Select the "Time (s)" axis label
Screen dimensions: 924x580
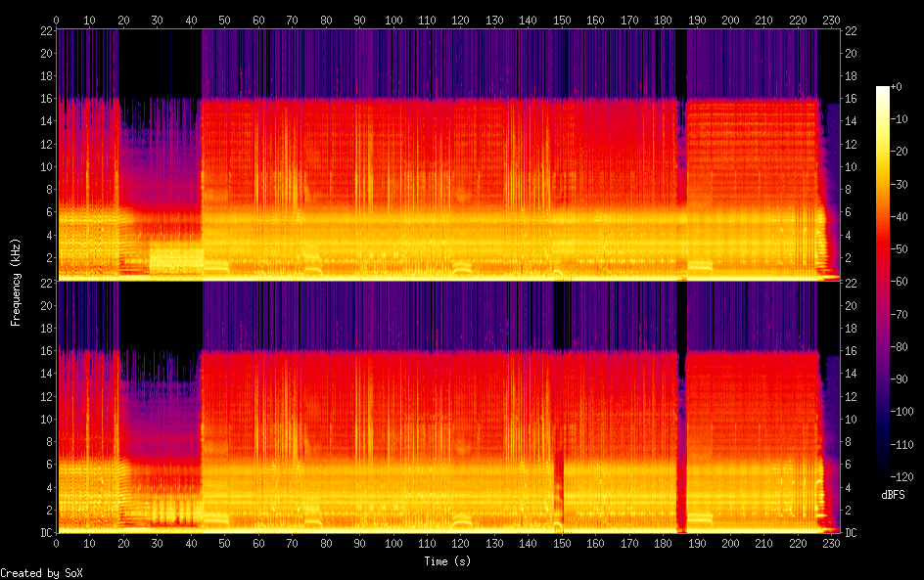tap(447, 561)
